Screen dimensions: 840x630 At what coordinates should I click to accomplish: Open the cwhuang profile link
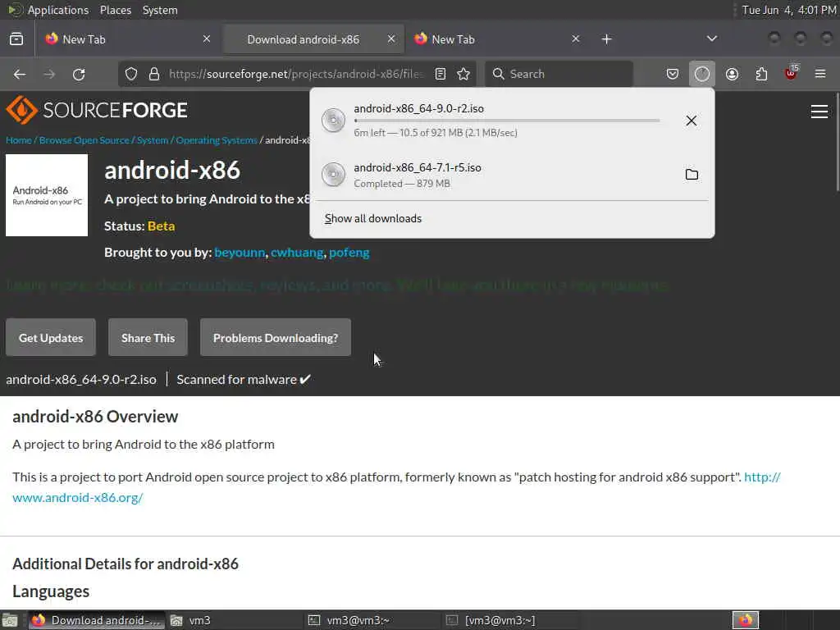[x=297, y=253]
